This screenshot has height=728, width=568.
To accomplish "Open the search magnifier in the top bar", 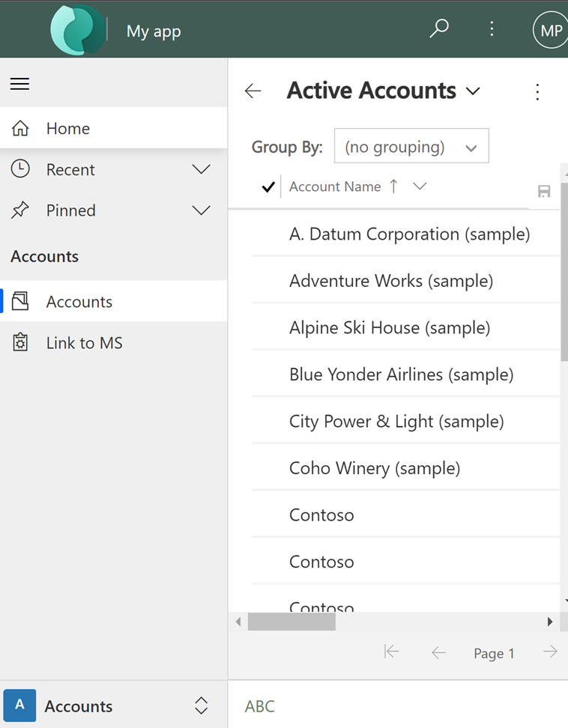I will coord(439,28).
